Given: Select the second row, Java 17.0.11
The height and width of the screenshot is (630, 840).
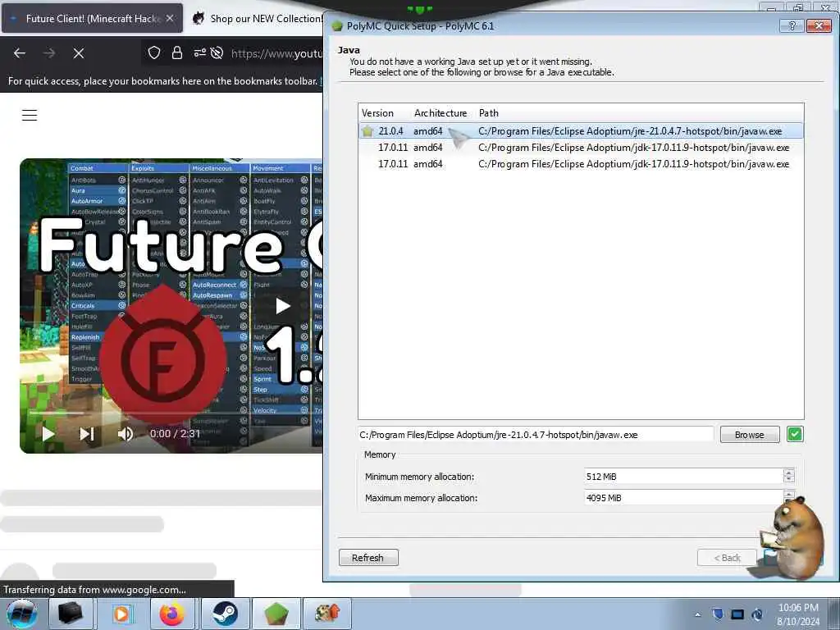Looking at the screenshot, I should [581, 148].
